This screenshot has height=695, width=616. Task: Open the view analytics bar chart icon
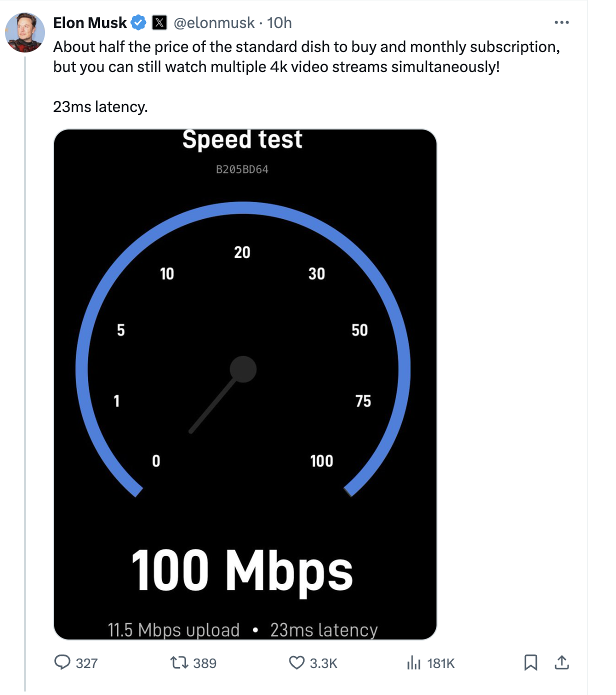coord(413,662)
